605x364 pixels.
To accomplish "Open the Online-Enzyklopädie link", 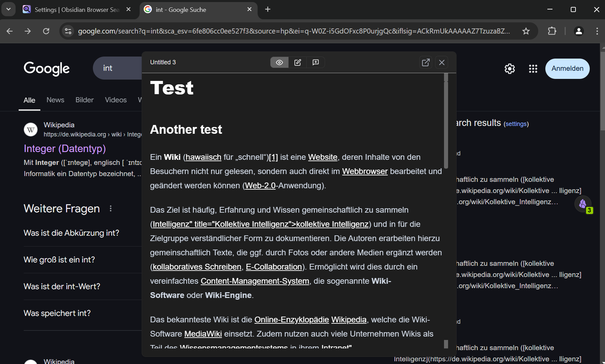I will click(292, 320).
